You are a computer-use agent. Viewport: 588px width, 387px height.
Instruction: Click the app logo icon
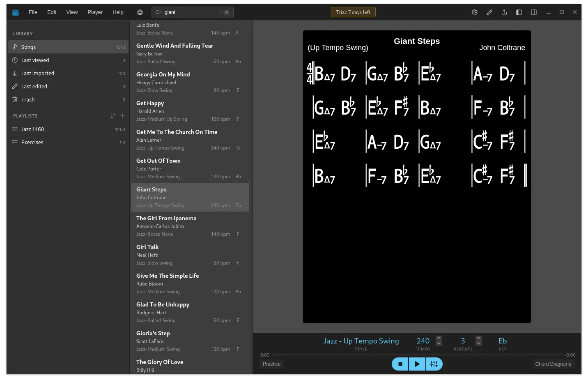[x=16, y=13]
